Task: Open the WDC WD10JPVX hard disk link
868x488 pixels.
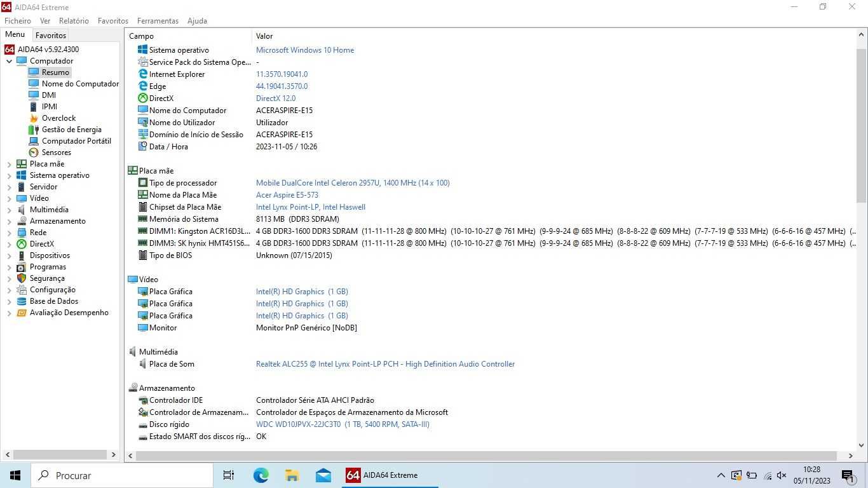Action: (x=342, y=424)
